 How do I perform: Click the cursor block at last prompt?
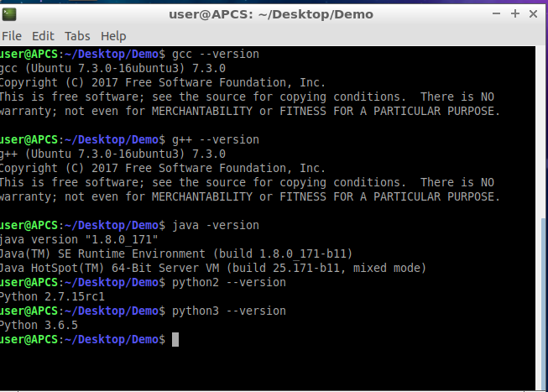(175, 340)
